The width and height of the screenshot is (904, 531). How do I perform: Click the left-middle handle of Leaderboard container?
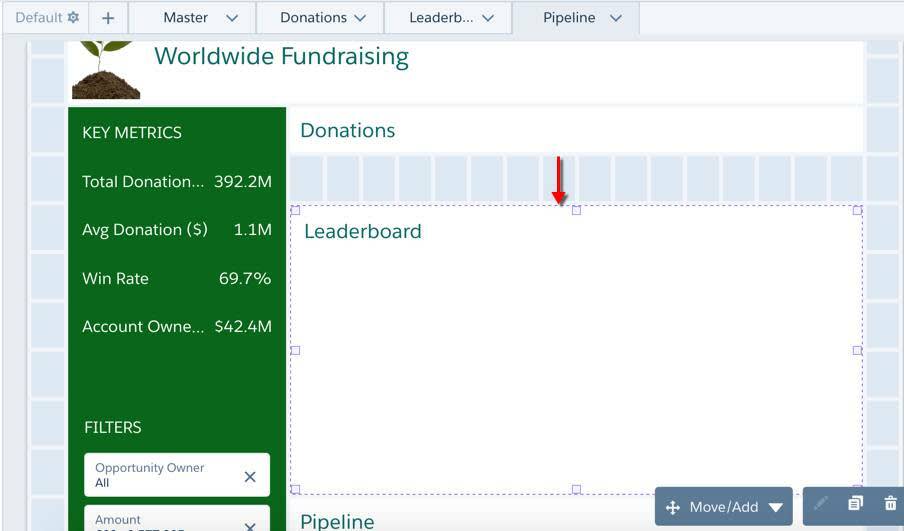(x=295, y=350)
